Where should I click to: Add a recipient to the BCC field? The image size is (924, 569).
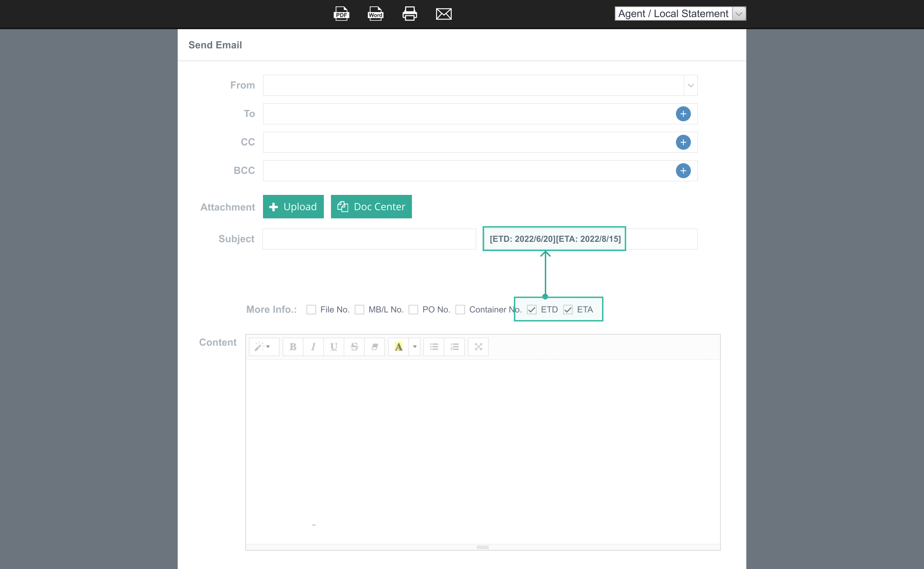[683, 171]
